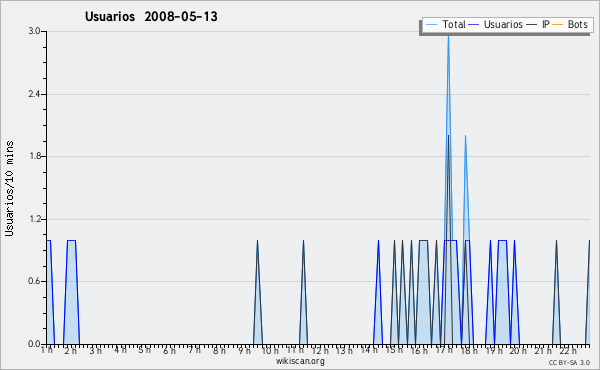Click the '20 h' x-axis label

tap(518, 350)
